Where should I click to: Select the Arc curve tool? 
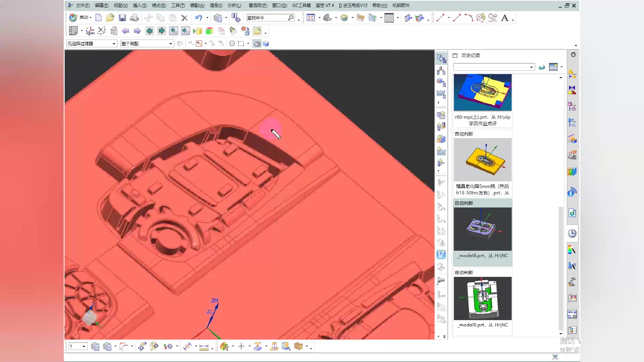coord(469,18)
